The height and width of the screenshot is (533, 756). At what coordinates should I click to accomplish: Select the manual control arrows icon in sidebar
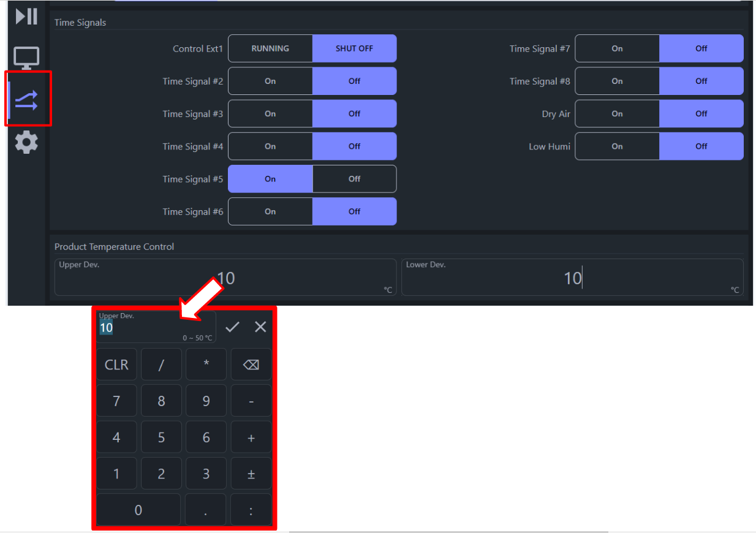click(x=27, y=99)
